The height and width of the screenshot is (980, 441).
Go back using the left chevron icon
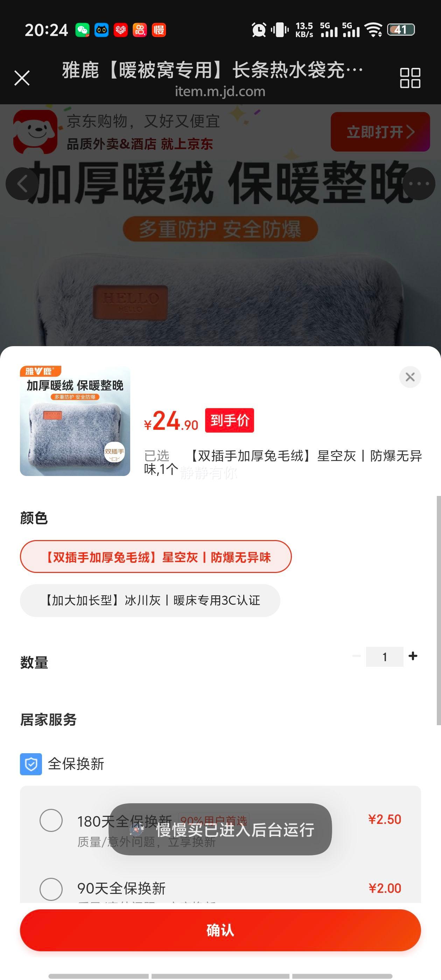coord(22,184)
